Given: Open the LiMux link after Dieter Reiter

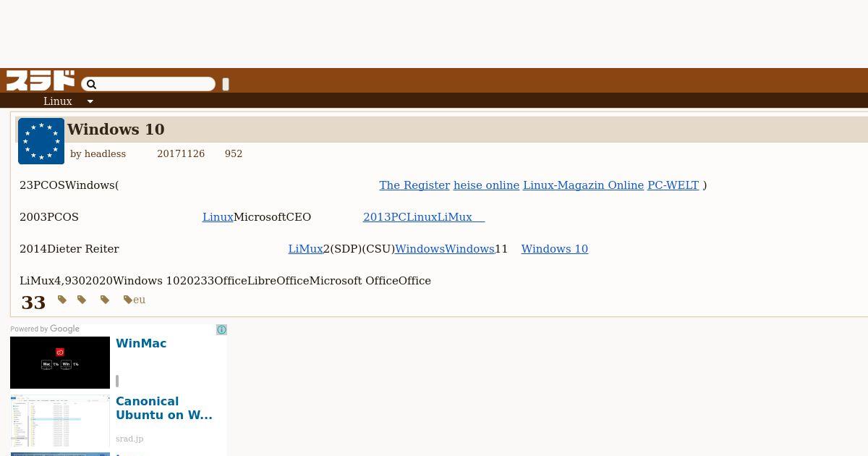Looking at the screenshot, I should point(305,249).
